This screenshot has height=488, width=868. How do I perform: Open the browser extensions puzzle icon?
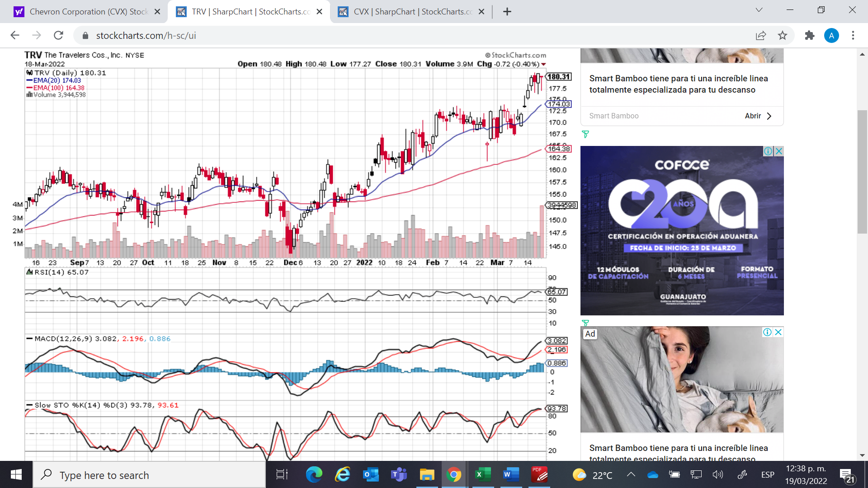(x=809, y=35)
